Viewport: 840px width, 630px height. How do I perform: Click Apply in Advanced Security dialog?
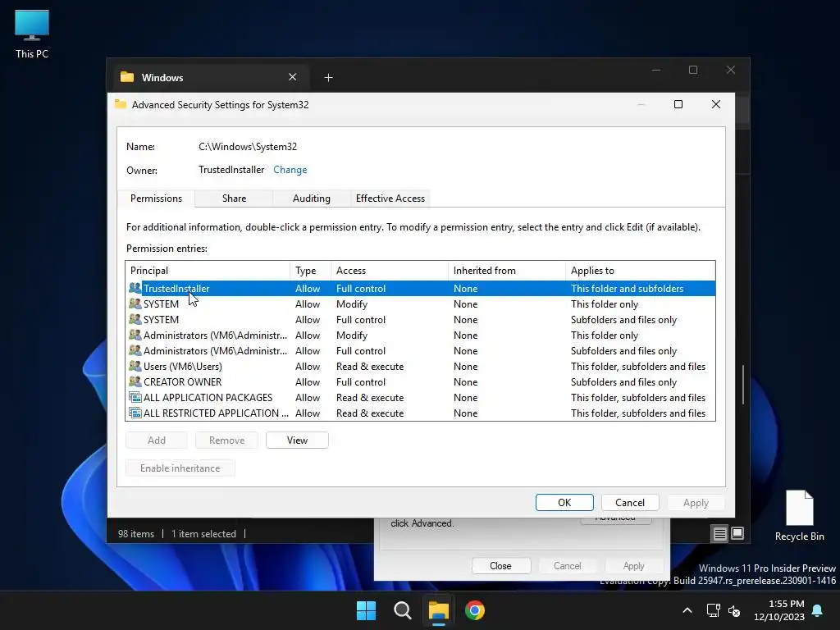click(x=696, y=503)
